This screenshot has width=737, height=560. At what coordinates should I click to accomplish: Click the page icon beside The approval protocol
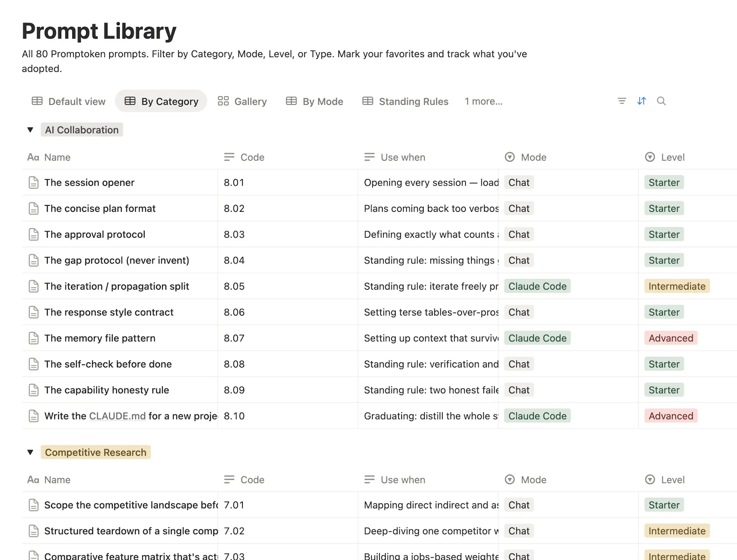[34, 234]
